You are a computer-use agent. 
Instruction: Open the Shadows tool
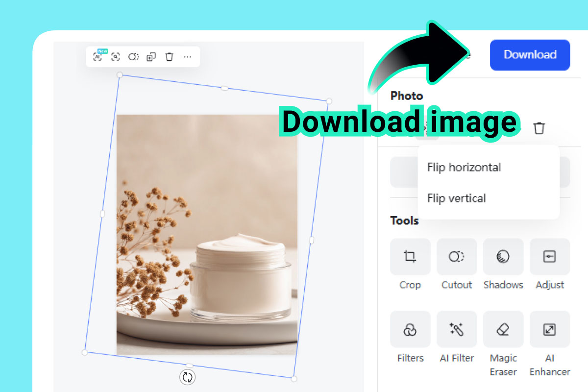[x=503, y=257]
